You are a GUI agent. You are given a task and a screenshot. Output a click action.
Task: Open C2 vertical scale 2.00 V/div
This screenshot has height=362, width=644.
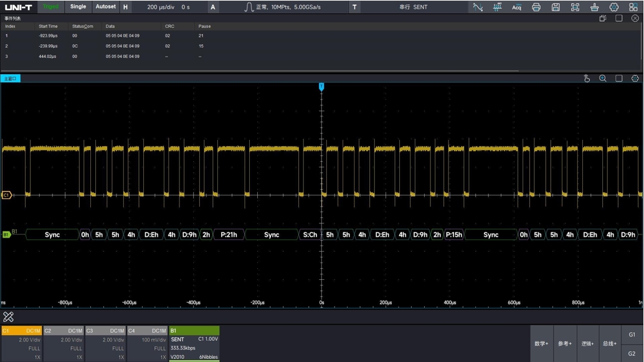click(x=72, y=340)
